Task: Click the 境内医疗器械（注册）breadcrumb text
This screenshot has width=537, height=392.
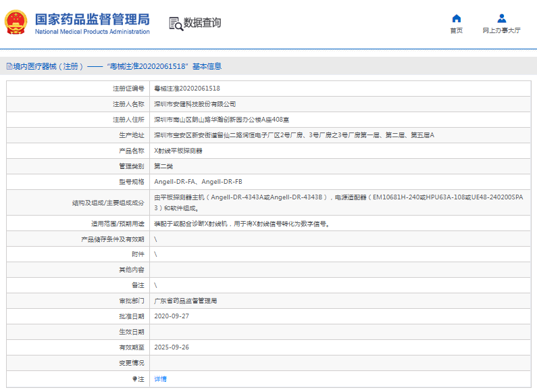Action: (x=48, y=66)
